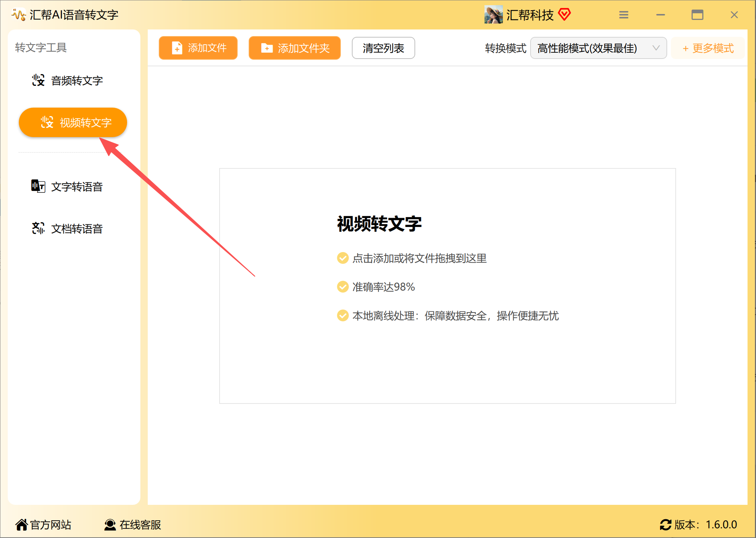Clear the list with 清空列表
Viewport: 756px width, 538px height.
click(384, 48)
